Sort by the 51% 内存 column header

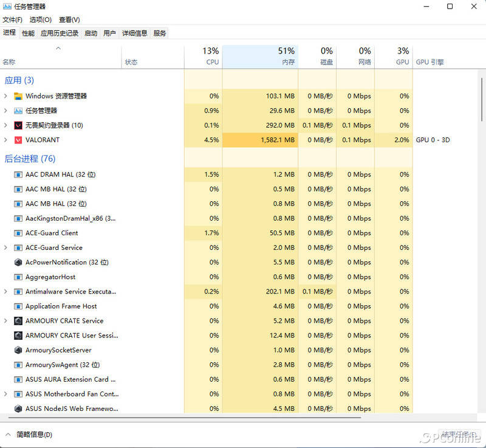click(x=260, y=57)
